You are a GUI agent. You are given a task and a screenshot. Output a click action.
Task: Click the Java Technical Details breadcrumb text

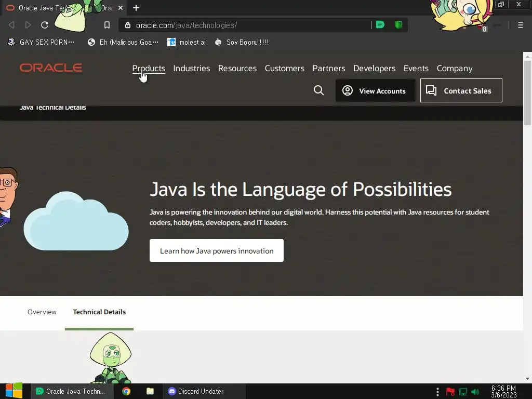point(52,108)
